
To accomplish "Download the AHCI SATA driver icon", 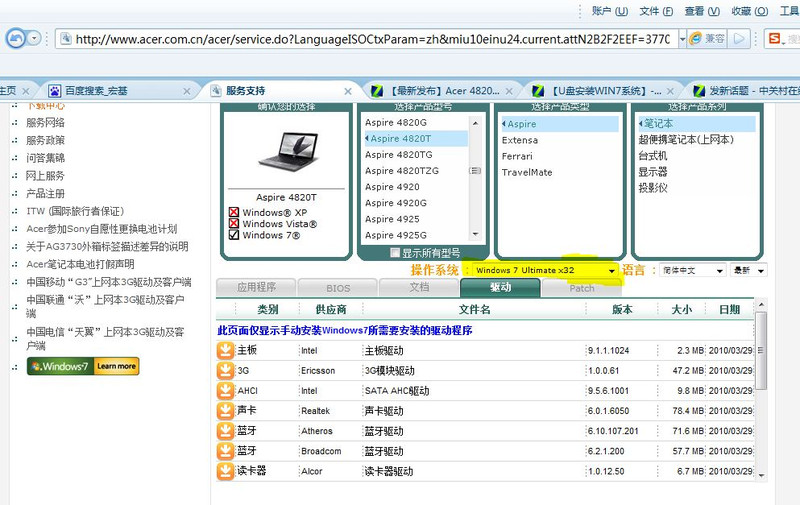I will click(226, 390).
